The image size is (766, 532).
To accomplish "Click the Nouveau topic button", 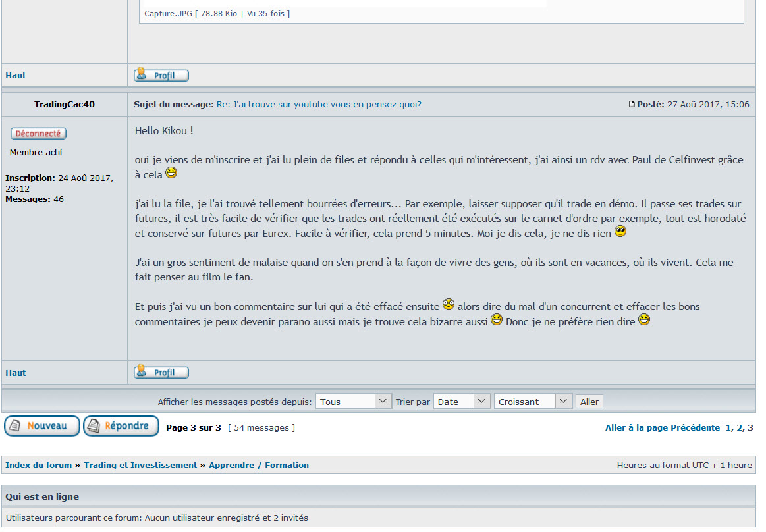I will point(42,426).
